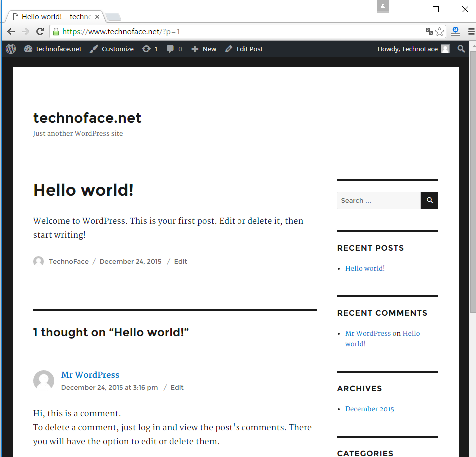
Task: Go back using the browser back arrow
Action: pyautogui.click(x=11, y=31)
